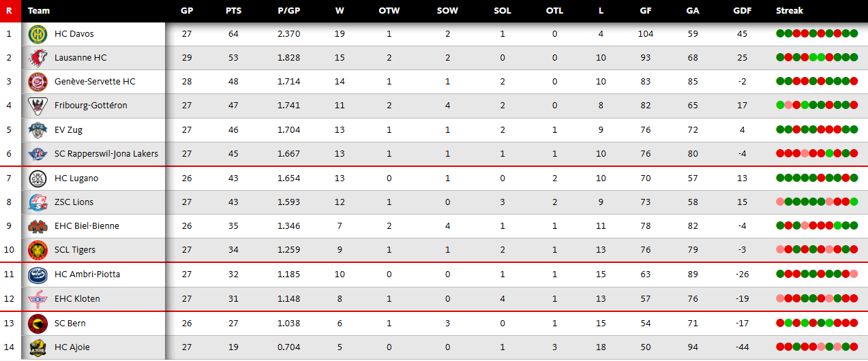The width and height of the screenshot is (868, 361).
Task: Sort table by PTS column header
Action: (233, 11)
